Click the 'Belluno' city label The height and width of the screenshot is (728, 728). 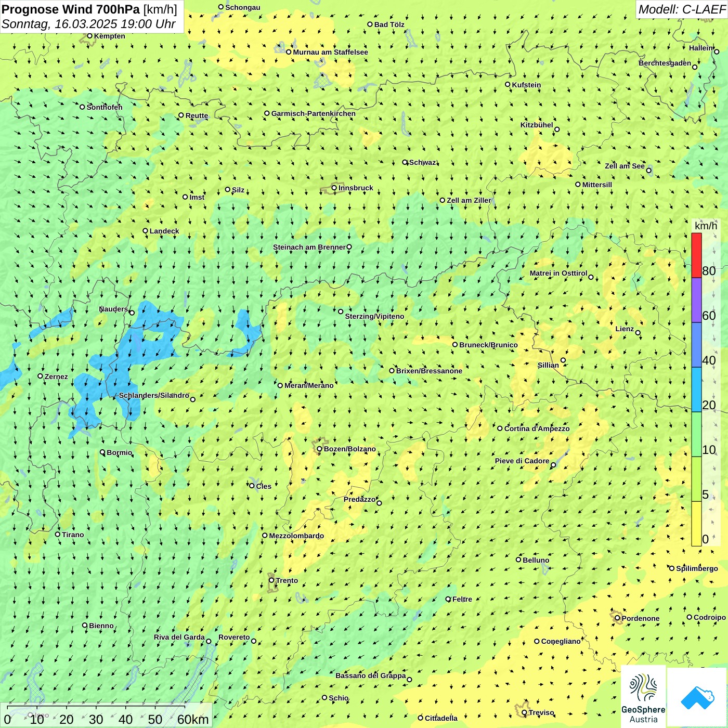[x=536, y=561]
